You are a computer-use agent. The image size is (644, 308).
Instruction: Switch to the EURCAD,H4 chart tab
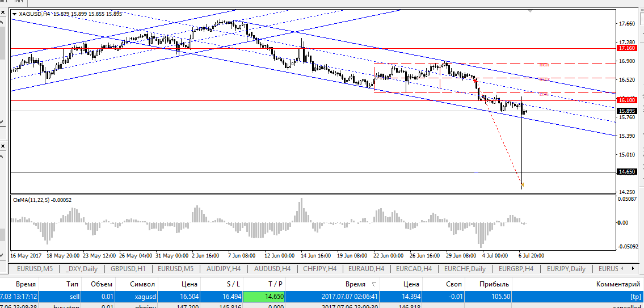coord(414,268)
